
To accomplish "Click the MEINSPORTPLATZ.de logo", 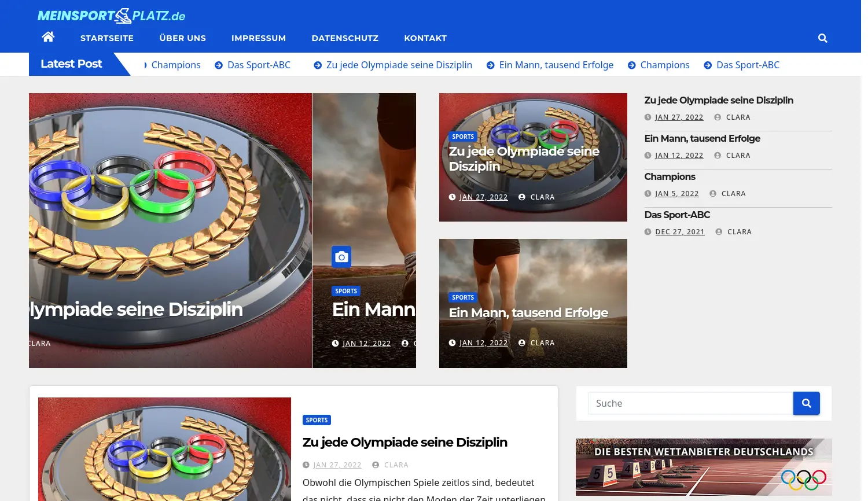I will 111,16.
